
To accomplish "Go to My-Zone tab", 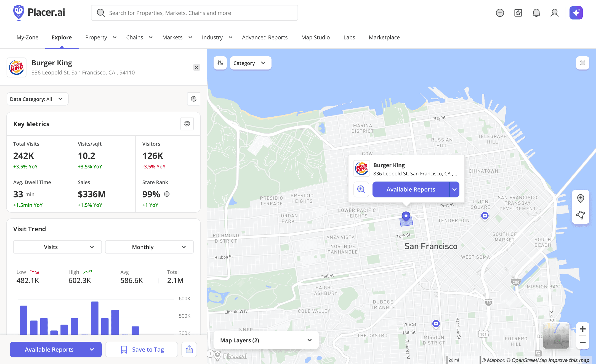I will pyautogui.click(x=27, y=37).
